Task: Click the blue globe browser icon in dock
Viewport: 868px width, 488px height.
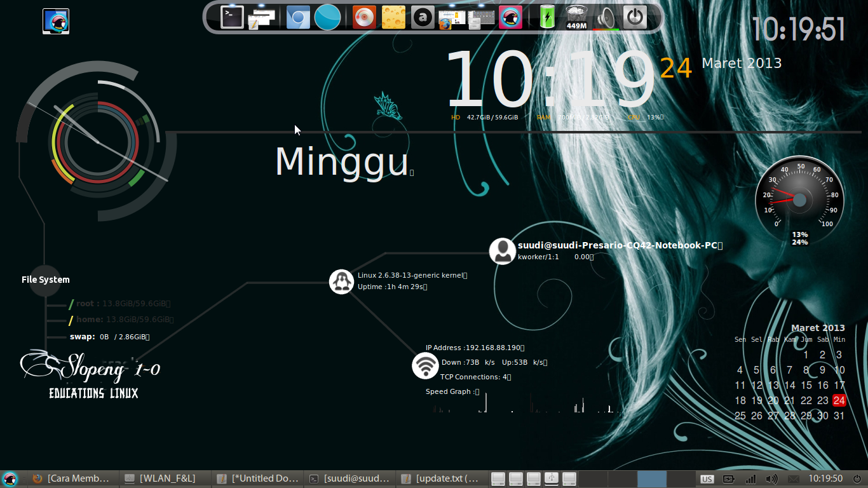Action: tap(327, 17)
